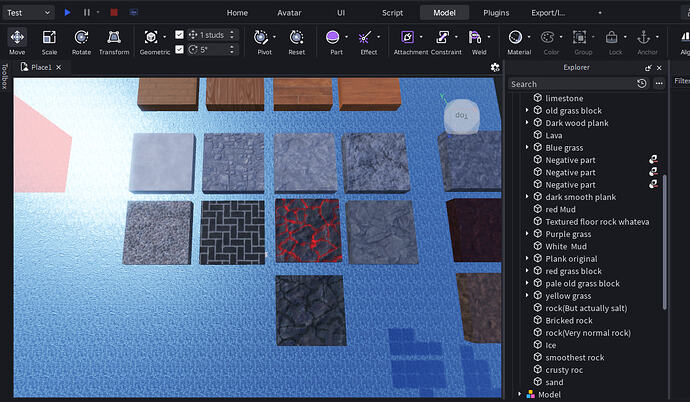Switch to the Avatar tab
The height and width of the screenshot is (402, 690).
tap(289, 13)
